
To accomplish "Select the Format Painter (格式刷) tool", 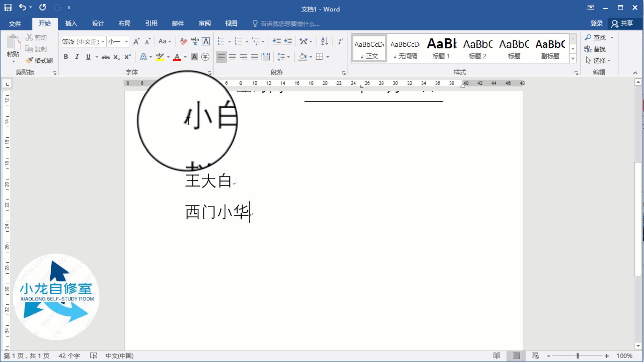I will point(39,61).
